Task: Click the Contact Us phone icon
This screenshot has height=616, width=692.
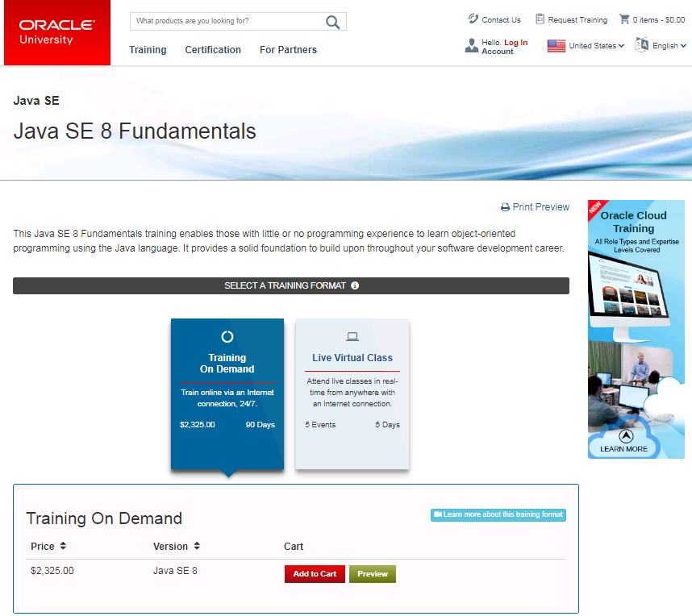Action: pos(473,19)
